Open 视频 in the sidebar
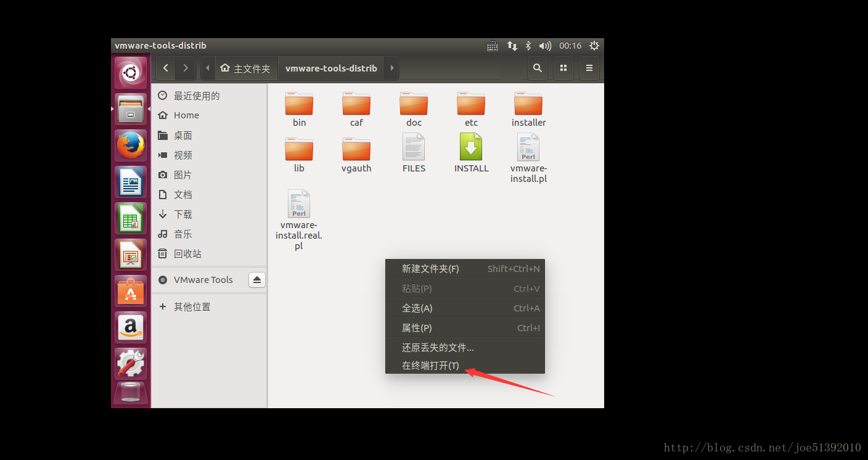 pos(208,155)
